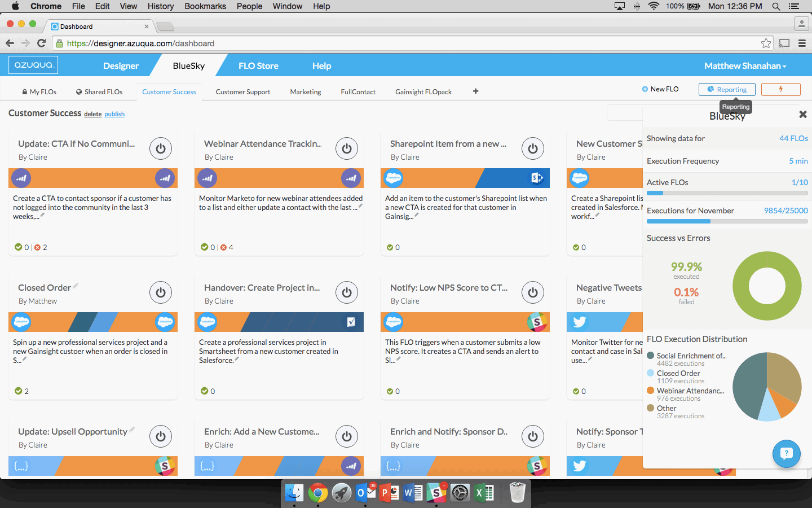
Task: Select the Marketing folder tab
Action: click(306, 91)
